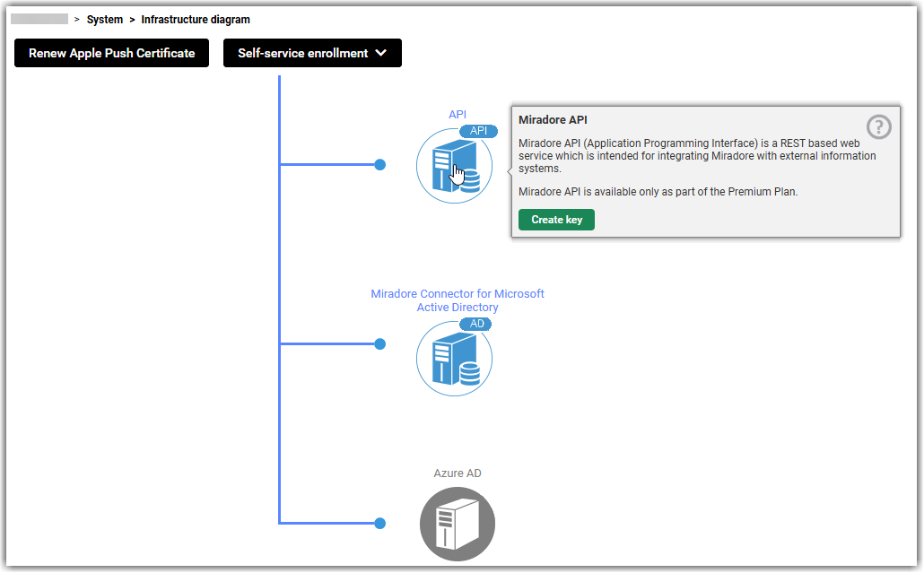Click the API label above the server

point(458,114)
